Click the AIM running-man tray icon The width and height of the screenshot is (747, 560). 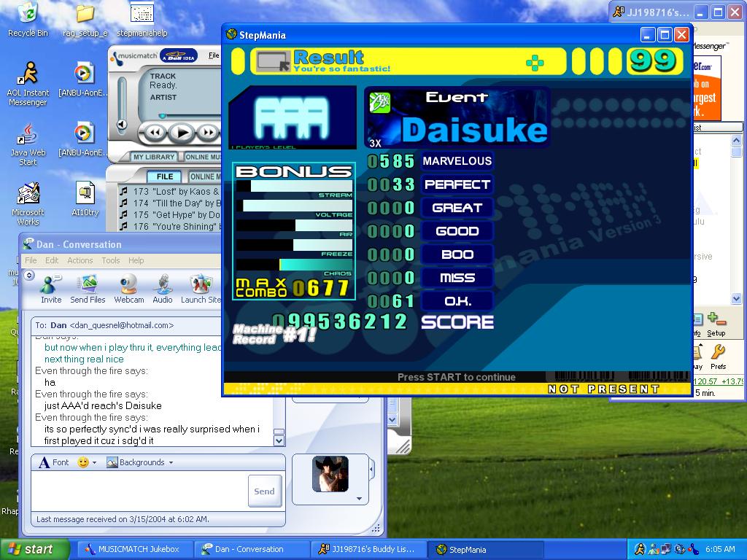point(640,549)
